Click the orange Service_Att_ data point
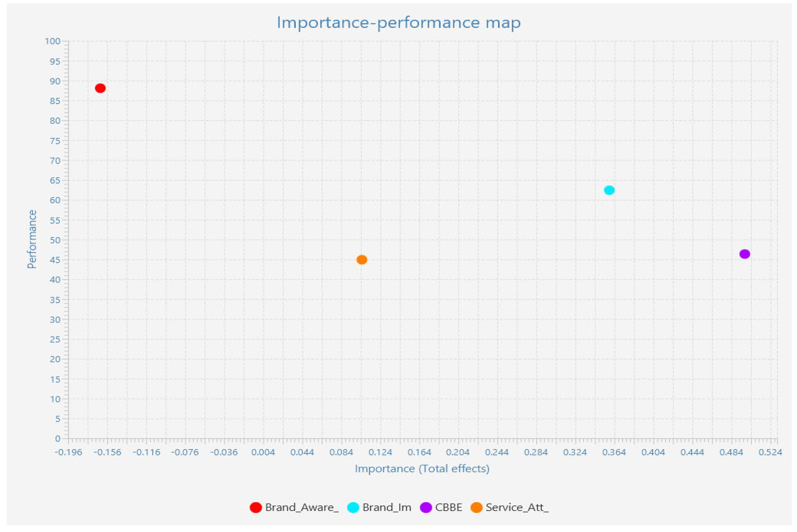 coord(362,260)
